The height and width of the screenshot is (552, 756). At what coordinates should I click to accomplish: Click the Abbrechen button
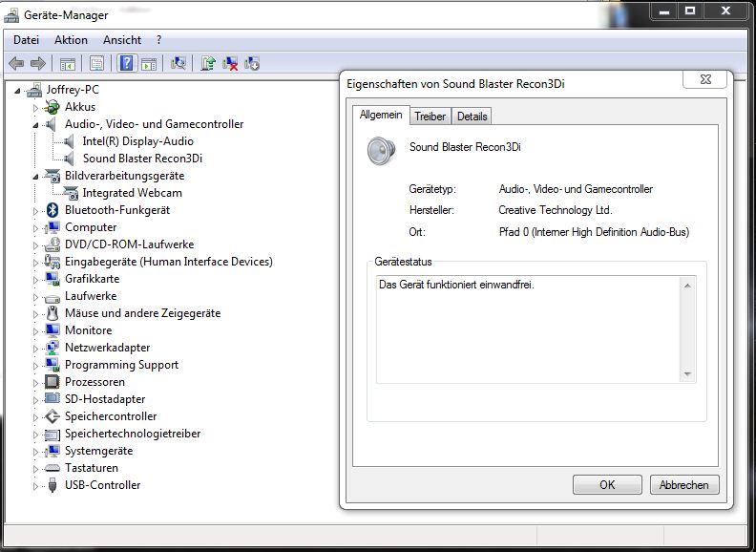coord(683,484)
